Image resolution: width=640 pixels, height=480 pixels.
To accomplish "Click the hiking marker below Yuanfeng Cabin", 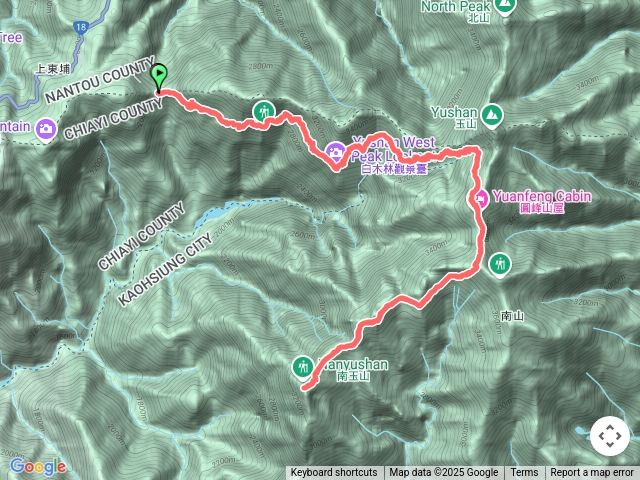I will (500, 265).
